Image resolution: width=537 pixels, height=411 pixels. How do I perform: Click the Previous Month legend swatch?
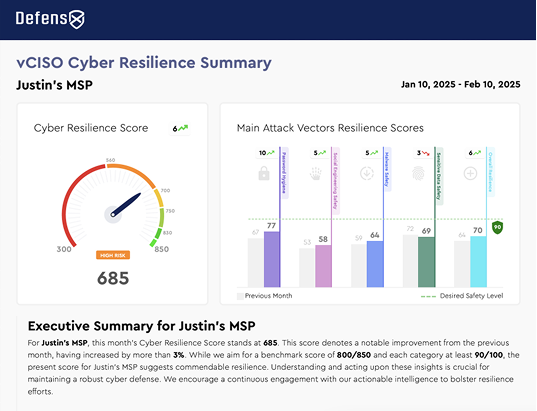tap(240, 296)
